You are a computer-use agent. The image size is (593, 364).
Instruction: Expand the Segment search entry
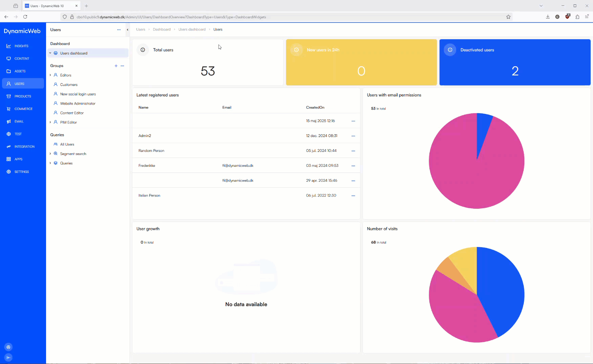[x=50, y=154]
